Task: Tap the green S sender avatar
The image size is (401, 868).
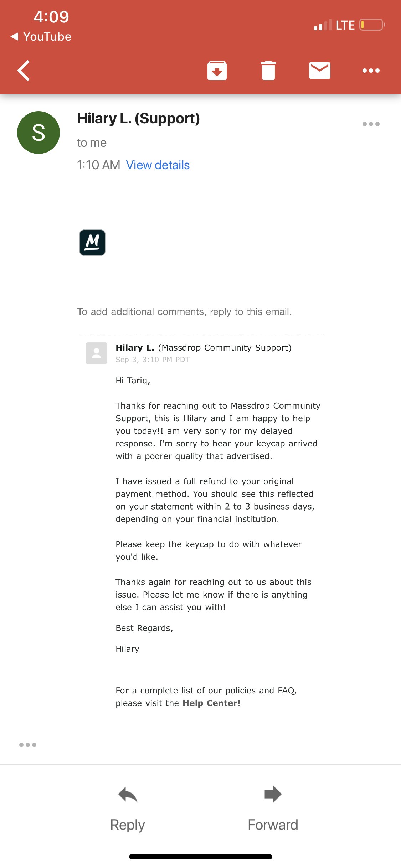Action: pos(38,133)
